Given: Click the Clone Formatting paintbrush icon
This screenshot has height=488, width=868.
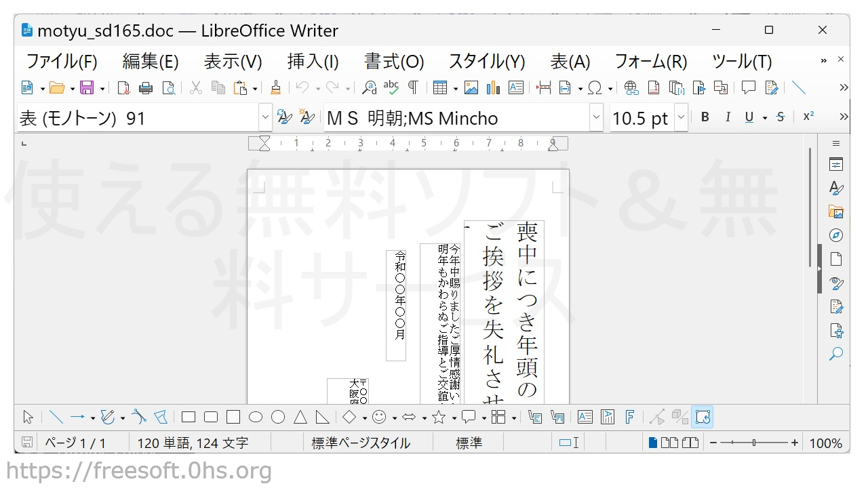Looking at the screenshot, I should coord(275,87).
